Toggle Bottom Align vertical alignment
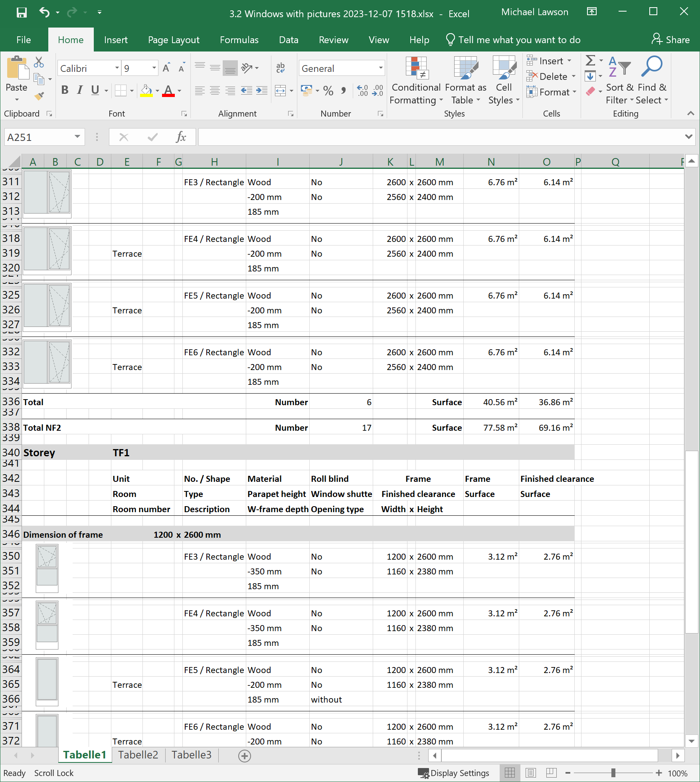Screen dimensions: 700x782 (x=230, y=68)
